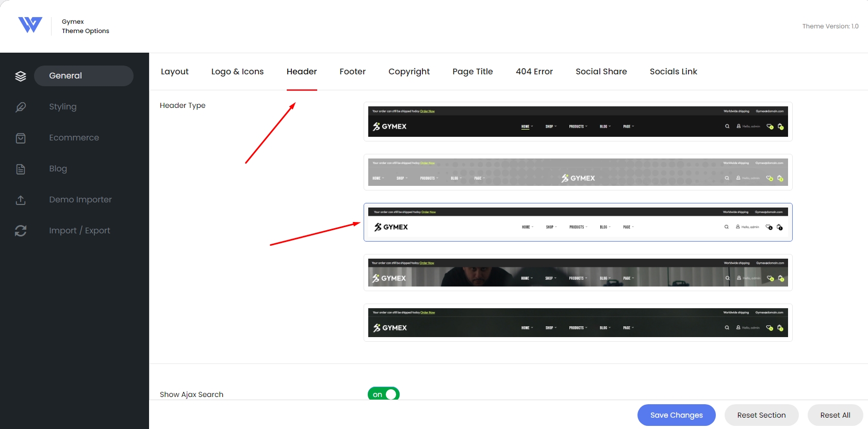Select the first dark Gymex header layout

pos(578,122)
